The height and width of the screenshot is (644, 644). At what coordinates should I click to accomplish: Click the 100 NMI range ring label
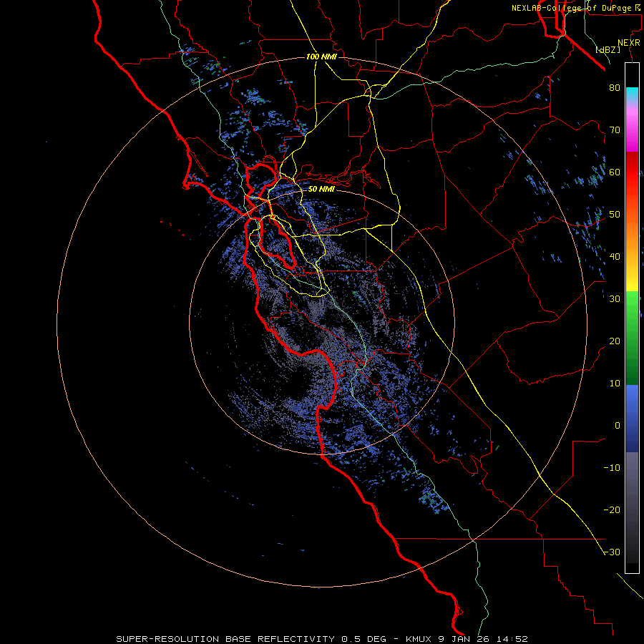pyautogui.click(x=321, y=57)
